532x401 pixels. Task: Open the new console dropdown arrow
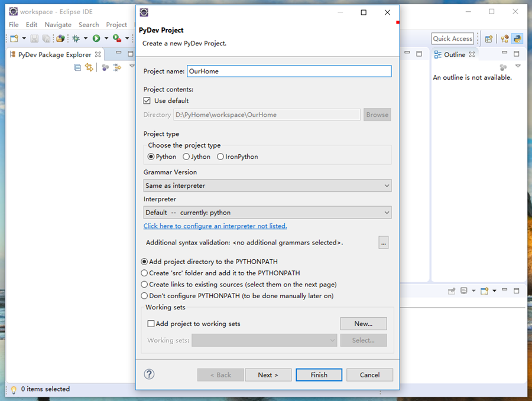494,291
